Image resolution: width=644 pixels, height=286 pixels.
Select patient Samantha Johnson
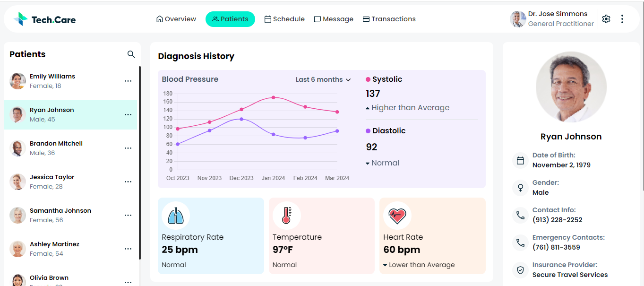pyautogui.click(x=70, y=215)
